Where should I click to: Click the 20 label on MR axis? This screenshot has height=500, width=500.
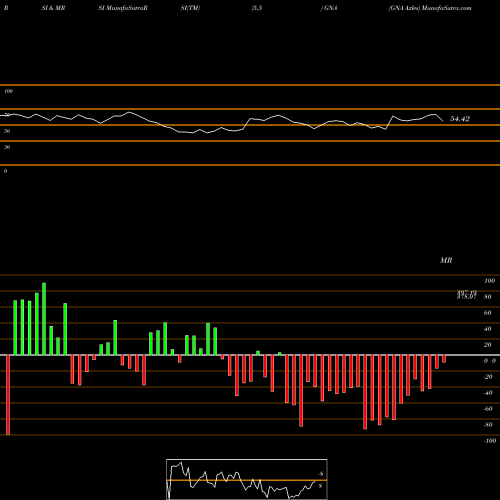(487, 345)
